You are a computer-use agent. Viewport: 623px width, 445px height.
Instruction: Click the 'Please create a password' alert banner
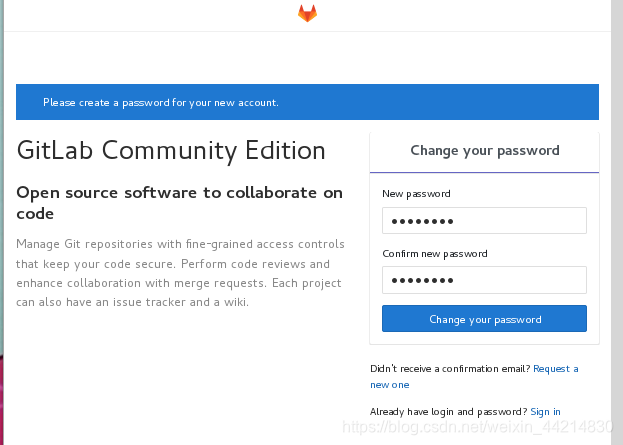(x=308, y=102)
